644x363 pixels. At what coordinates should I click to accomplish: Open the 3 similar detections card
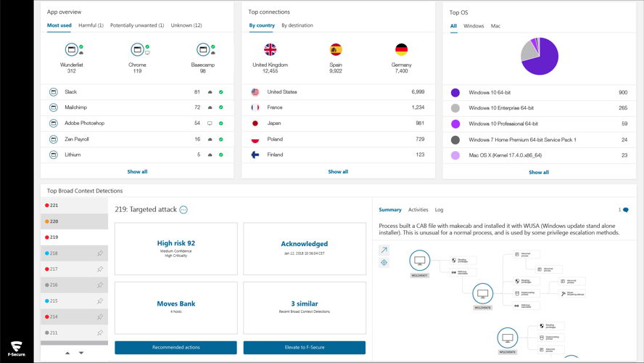tap(305, 308)
